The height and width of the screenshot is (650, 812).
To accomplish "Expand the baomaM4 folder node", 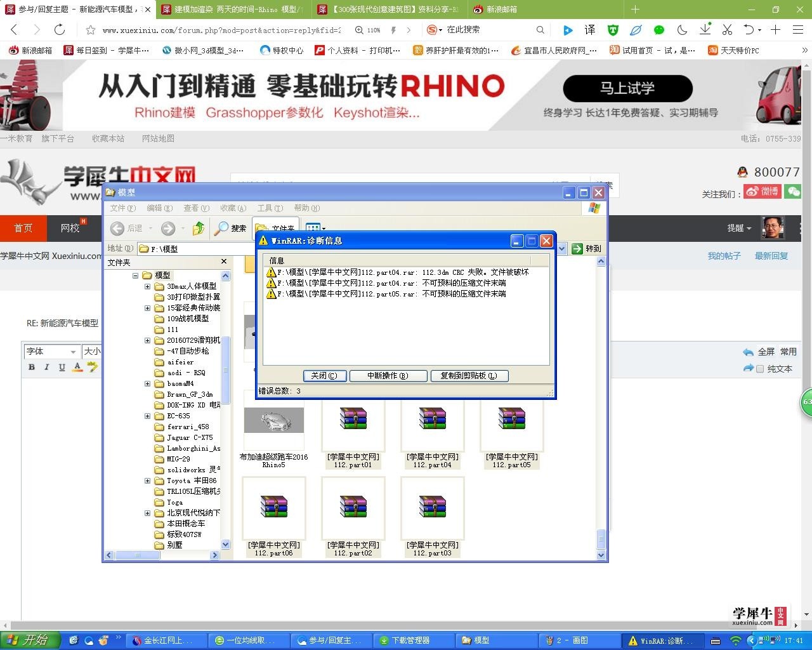I will (x=147, y=383).
